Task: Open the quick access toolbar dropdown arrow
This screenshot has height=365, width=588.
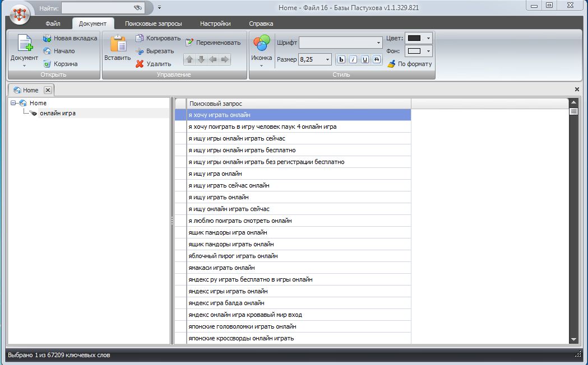Action: click(159, 7)
